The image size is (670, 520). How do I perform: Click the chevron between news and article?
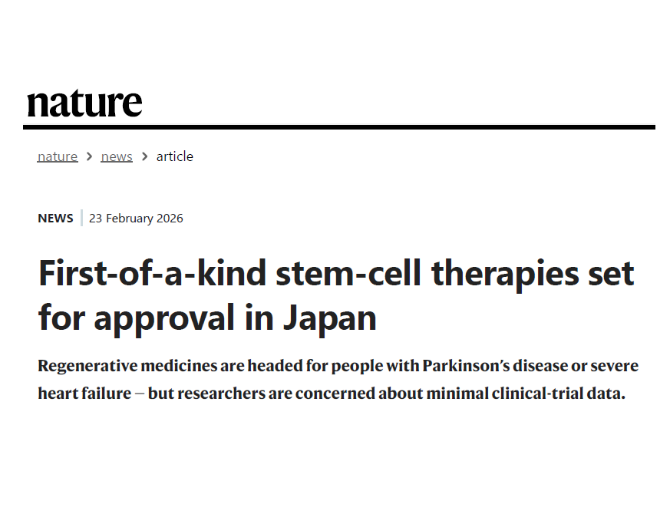click(144, 157)
